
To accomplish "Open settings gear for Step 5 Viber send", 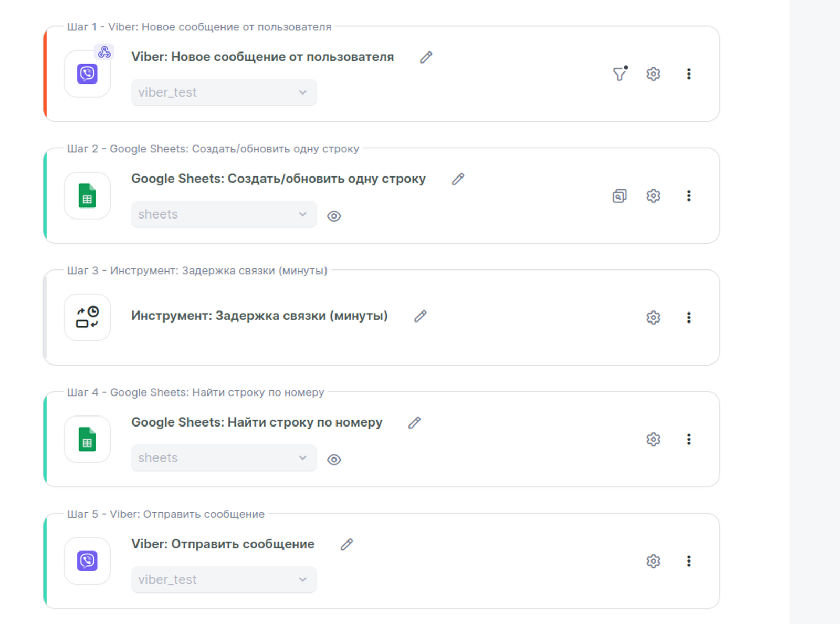I will pos(653,561).
